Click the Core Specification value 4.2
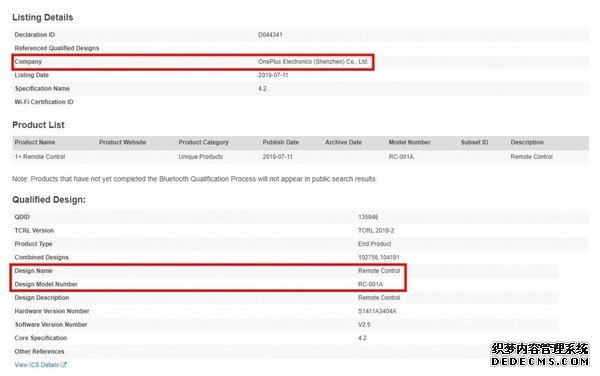Screen dimensions: 600x376 click(x=362, y=338)
